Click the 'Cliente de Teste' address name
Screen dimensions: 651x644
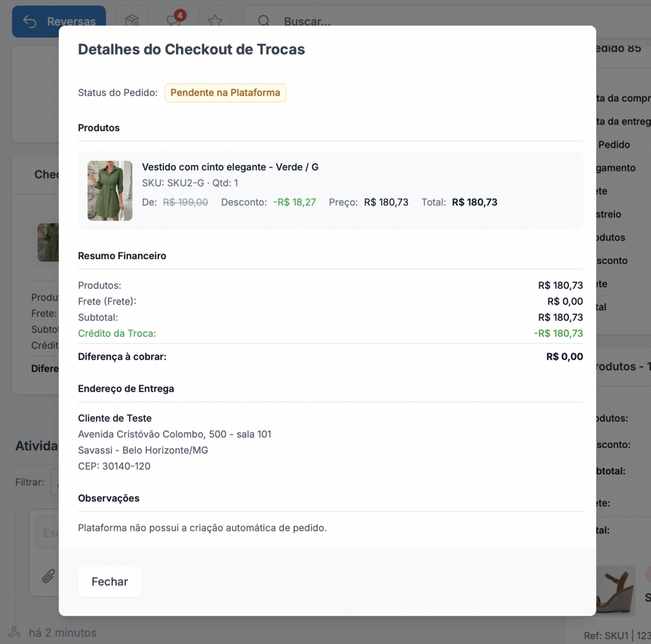point(115,418)
